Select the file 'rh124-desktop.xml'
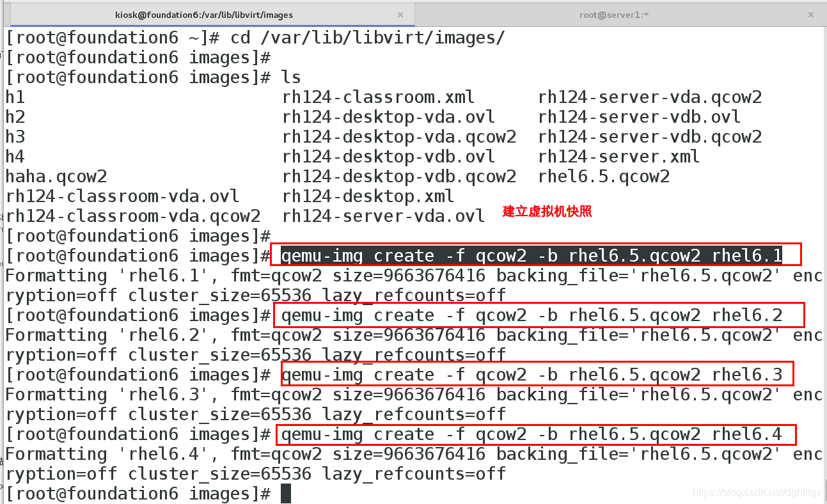The width and height of the screenshot is (827, 504). click(368, 197)
